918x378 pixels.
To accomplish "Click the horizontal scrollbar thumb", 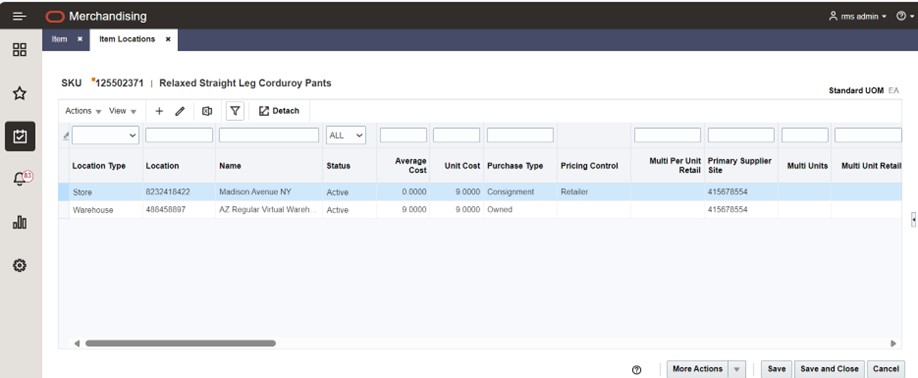I will (180, 343).
